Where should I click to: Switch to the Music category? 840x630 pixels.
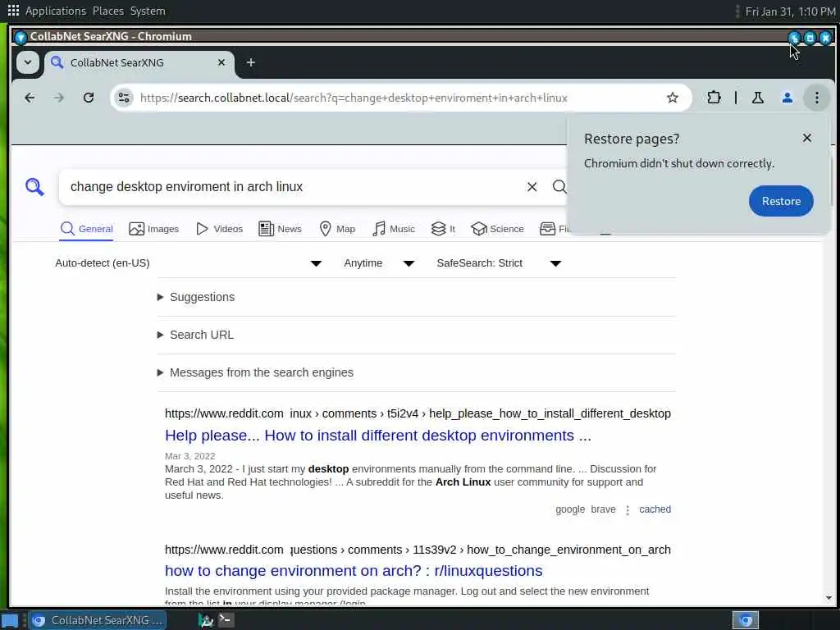[394, 229]
